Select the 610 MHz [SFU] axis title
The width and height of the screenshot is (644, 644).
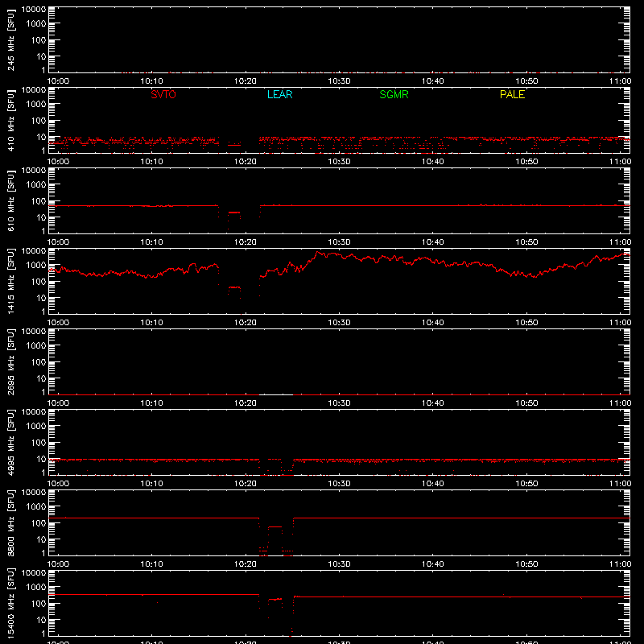pos(10,200)
